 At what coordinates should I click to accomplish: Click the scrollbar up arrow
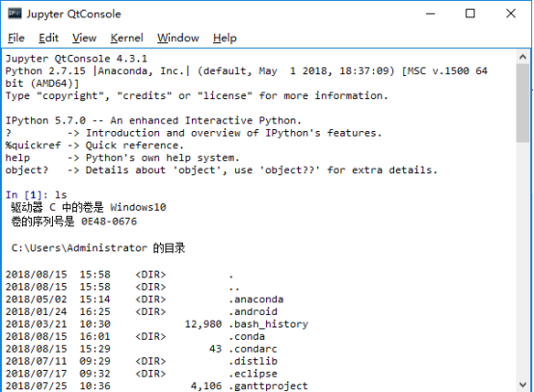coord(522,57)
